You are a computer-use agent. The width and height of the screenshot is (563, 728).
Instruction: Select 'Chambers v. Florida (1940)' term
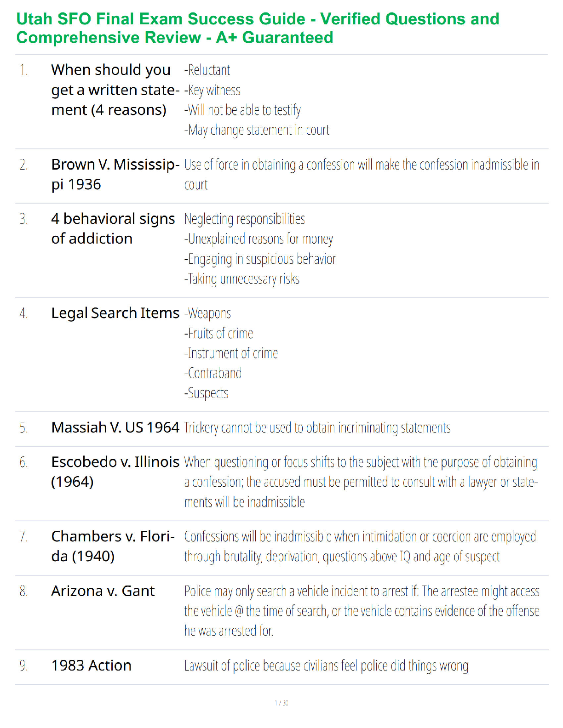coord(113,546)
